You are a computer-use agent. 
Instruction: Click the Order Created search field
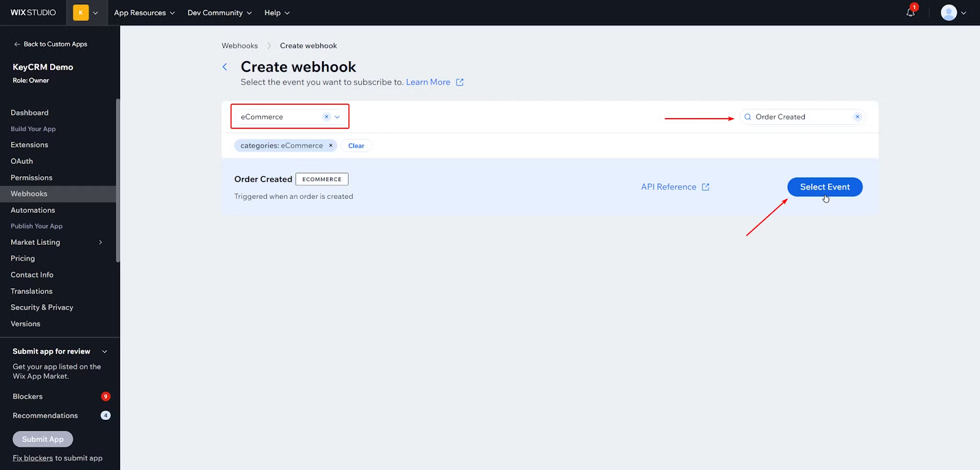click(x=802, y=117)
